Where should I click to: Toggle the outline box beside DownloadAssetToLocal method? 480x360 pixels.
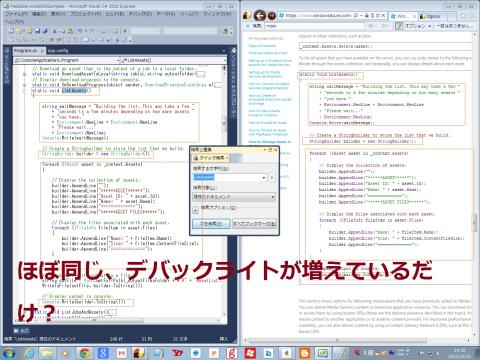click(x=24, y=74)
